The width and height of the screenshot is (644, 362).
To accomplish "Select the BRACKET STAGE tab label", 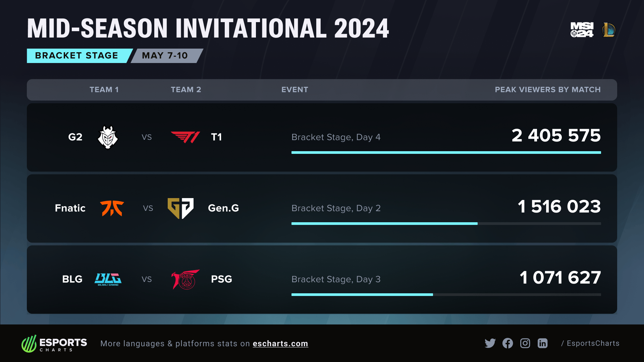I will [76, 56].
